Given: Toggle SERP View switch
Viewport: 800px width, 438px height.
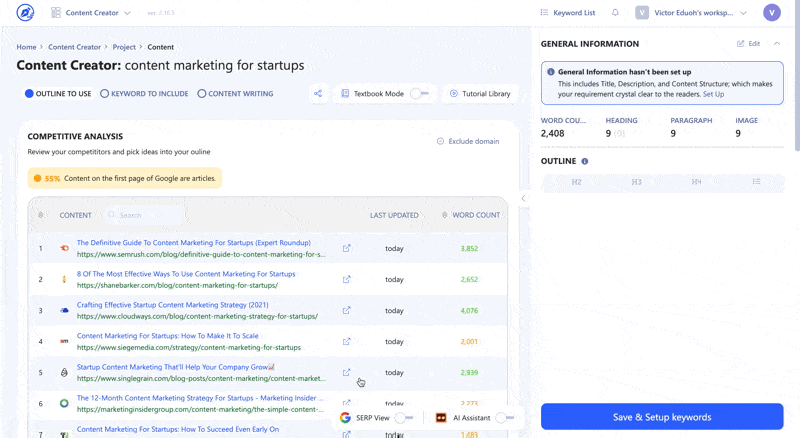Looking at the screenshot, I should 404,418.
